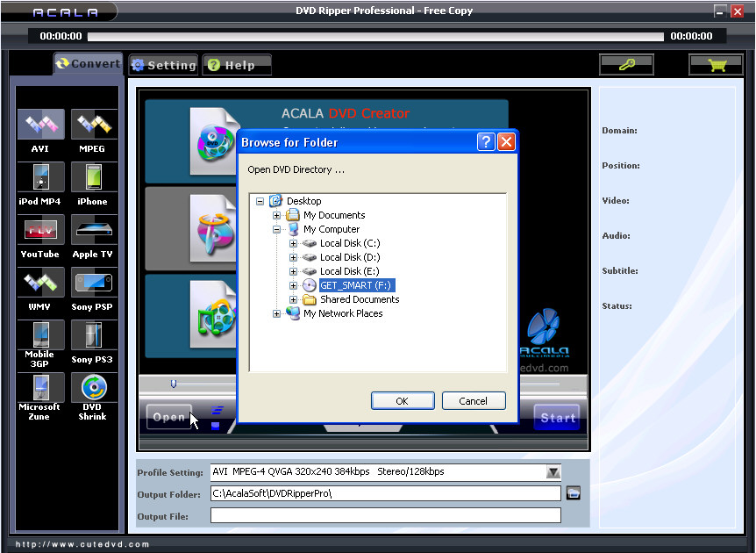Expand the Local Disk (D:) node
This screenshot has width=756, height=553.
point(293,257)
